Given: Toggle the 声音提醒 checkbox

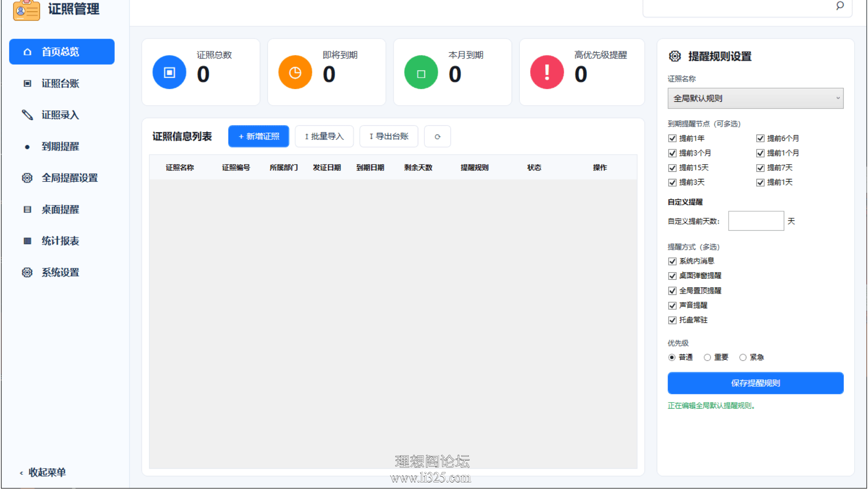Looking at the screenshot, I should pyautogui.click(x=672, y=305).
